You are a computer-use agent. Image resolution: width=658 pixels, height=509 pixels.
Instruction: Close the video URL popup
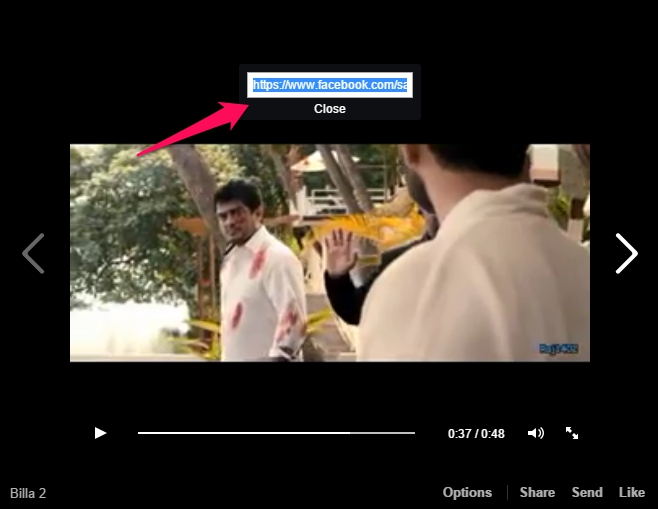pyautogui.click(x=330, y=109)
